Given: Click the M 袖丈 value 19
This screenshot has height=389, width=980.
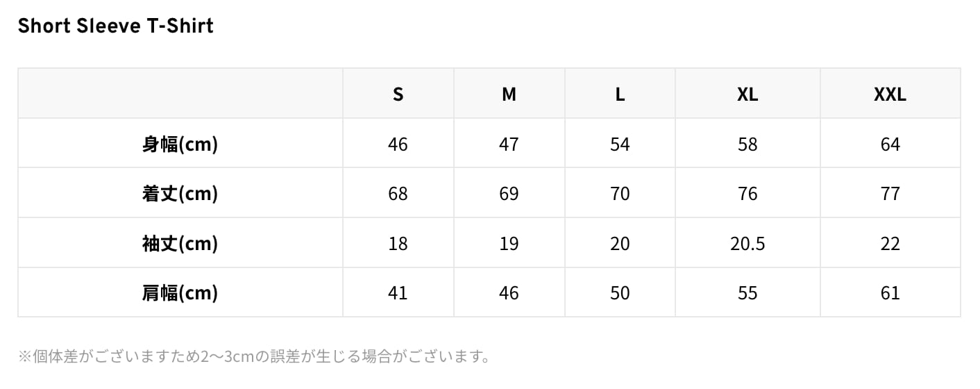Looking at the screenshot, I should (x=509, y=243).
